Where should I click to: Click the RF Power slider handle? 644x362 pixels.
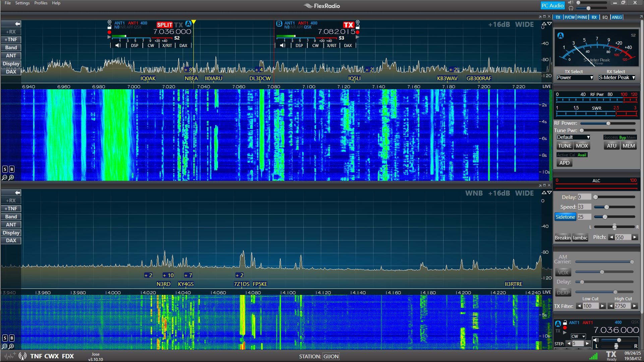(608, 123)
